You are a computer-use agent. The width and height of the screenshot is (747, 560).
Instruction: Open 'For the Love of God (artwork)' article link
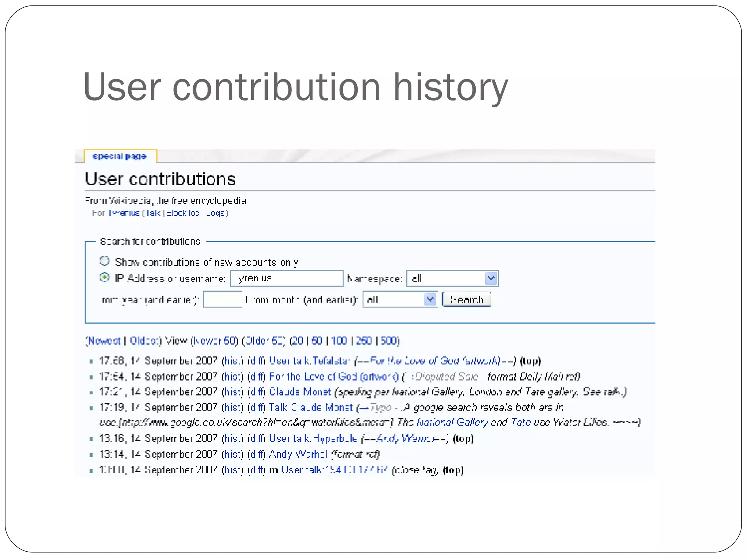click(334, 376)
